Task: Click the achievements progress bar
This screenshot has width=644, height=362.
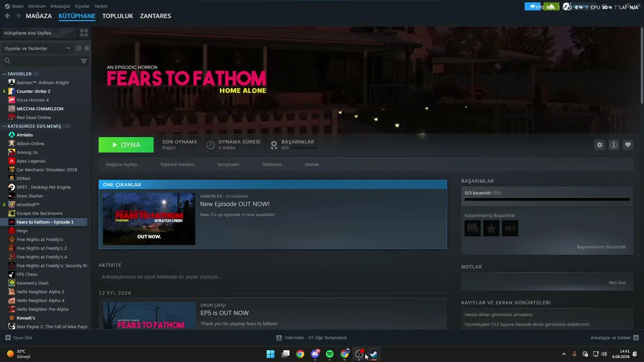Action: point(547,200)
